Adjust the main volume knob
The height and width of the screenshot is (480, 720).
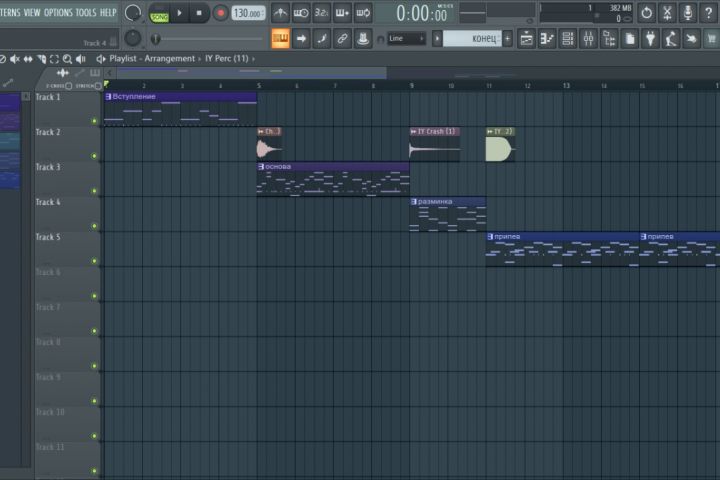pyautogui.click(x=133, y=13)
